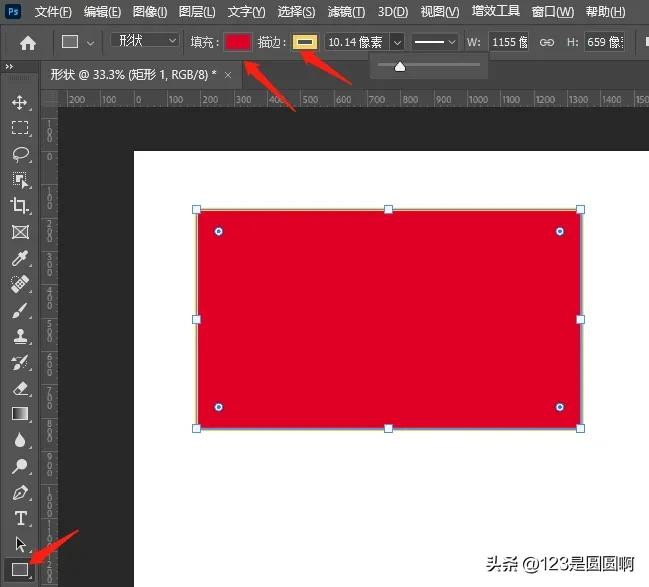Click the yellow 描边 stroke color swatch
Image resolution: width=649 pixels, height=587 pixels.
[x=305, y=42]
